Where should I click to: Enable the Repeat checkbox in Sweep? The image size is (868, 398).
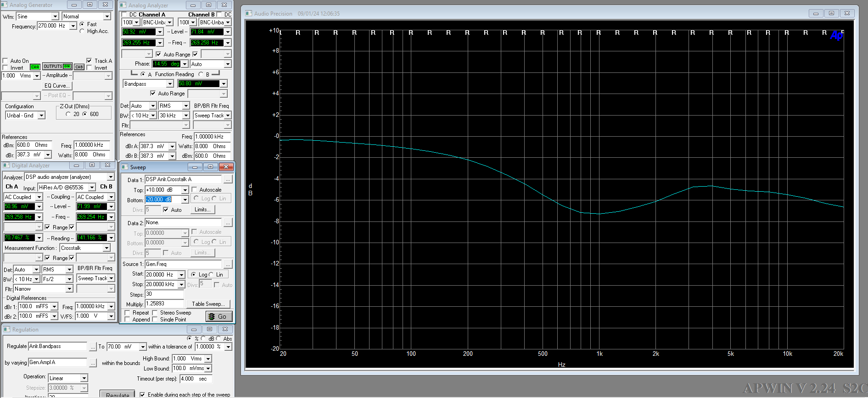[x=127, y=313]
